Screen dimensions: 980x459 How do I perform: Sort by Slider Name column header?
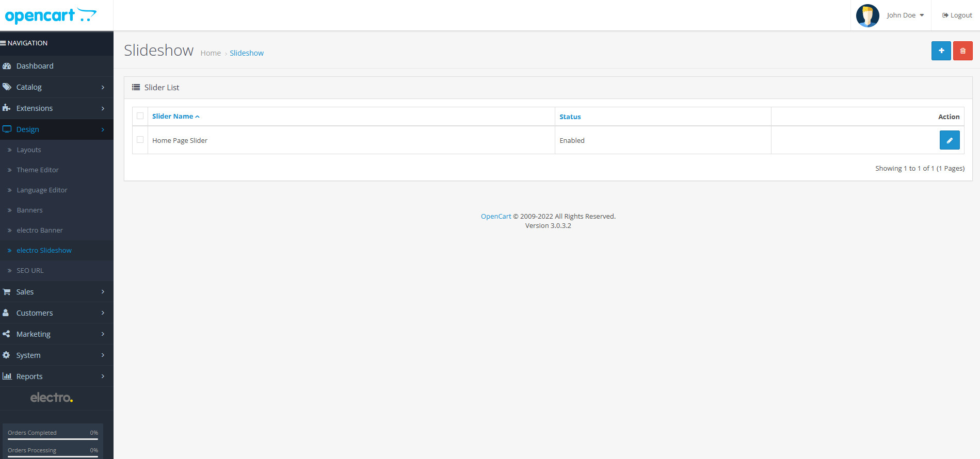[175, 117]
